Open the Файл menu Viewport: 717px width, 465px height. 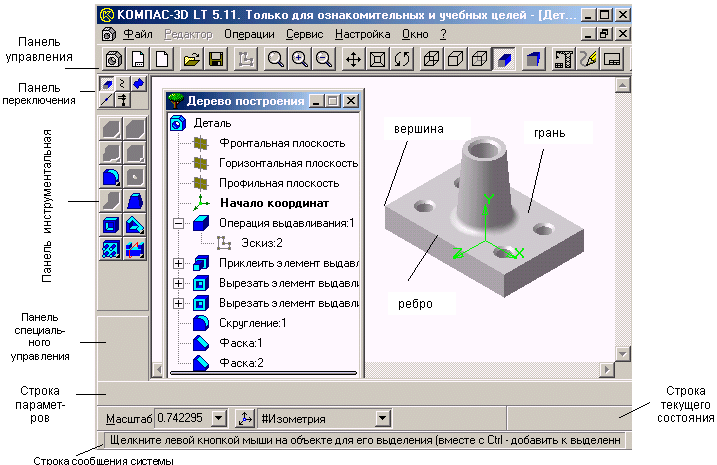pyautogui.click(x=138, y=34)
